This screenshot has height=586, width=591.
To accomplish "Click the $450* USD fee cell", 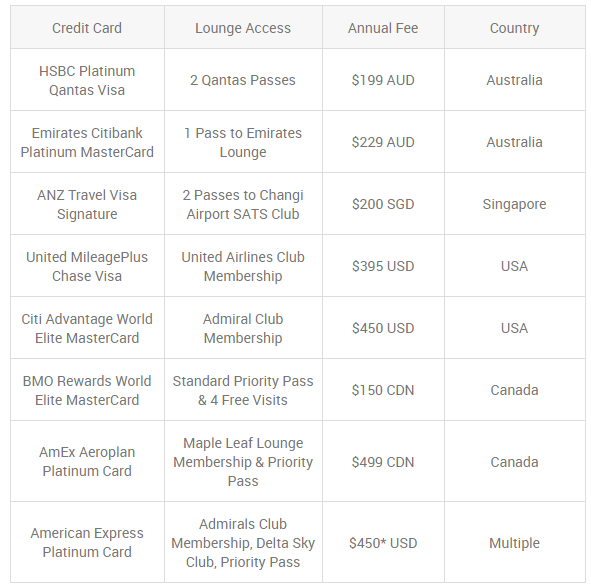I will [x=383, y=542].
